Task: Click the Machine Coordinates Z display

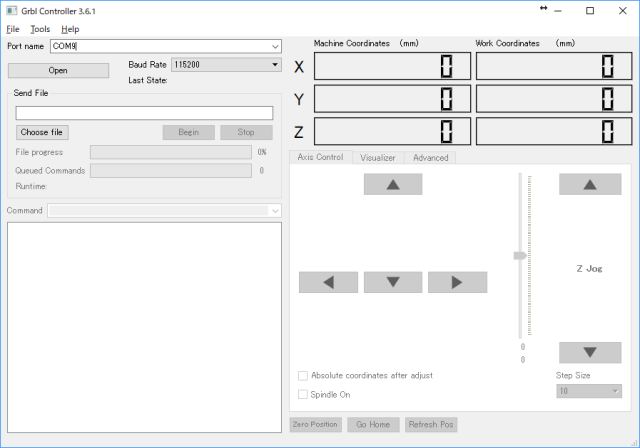Action: point(392,131)
